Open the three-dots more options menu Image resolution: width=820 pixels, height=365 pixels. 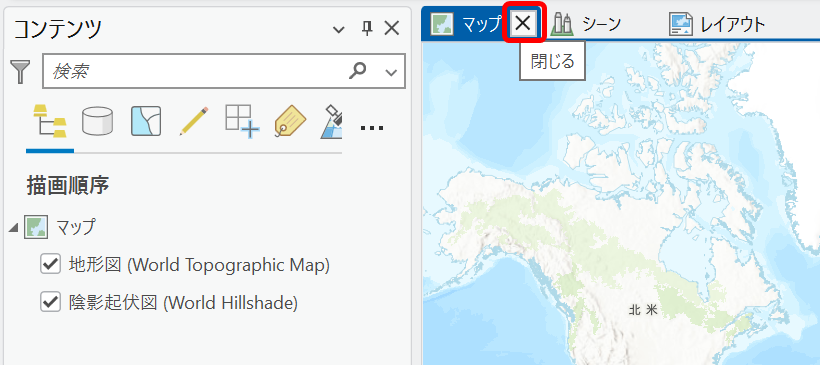click(372, 127)
